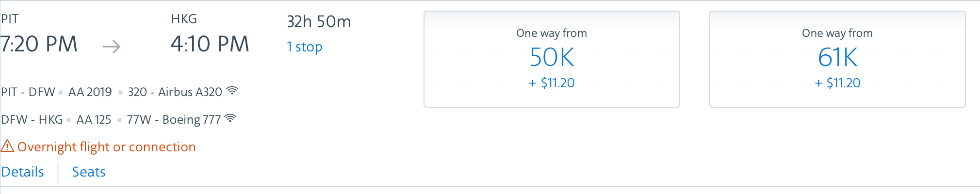Viewport: 980px width, 194px height.
Task: Click the orange overnight warning triangle icon
Action: (7, 146)
